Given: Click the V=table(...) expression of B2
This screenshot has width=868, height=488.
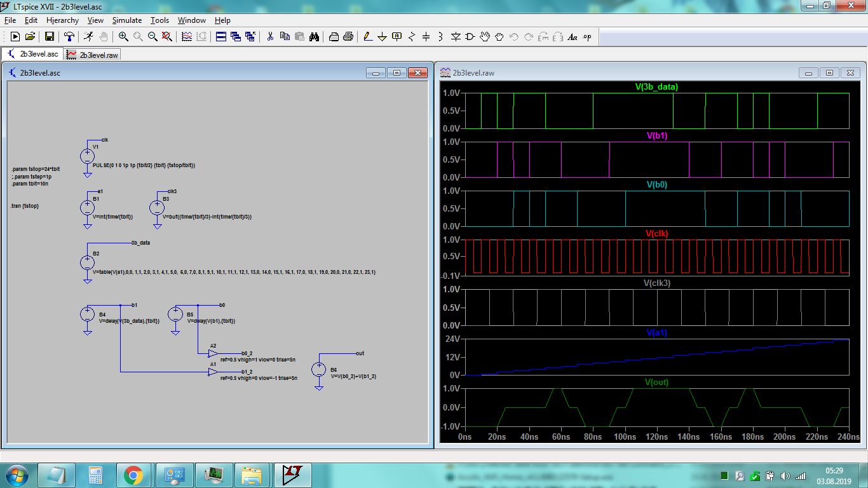Looking at the screenshot, I should (x=234, y=272).
